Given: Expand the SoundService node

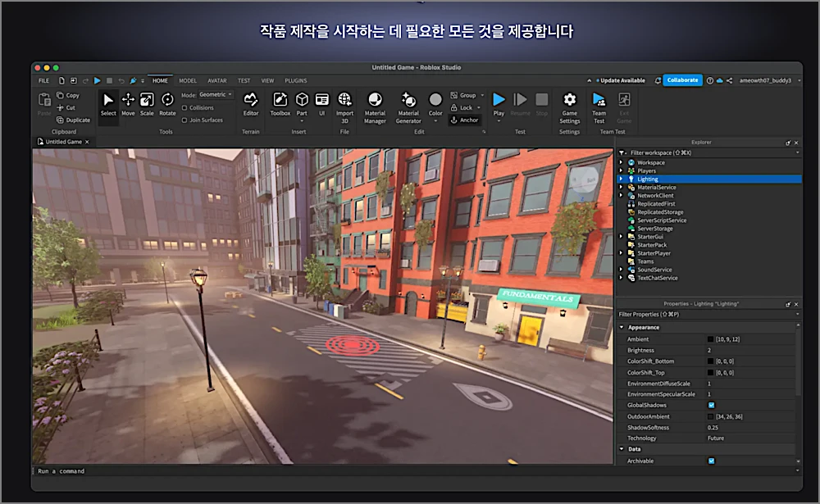Looking at the screenshot, I should 622,270.
